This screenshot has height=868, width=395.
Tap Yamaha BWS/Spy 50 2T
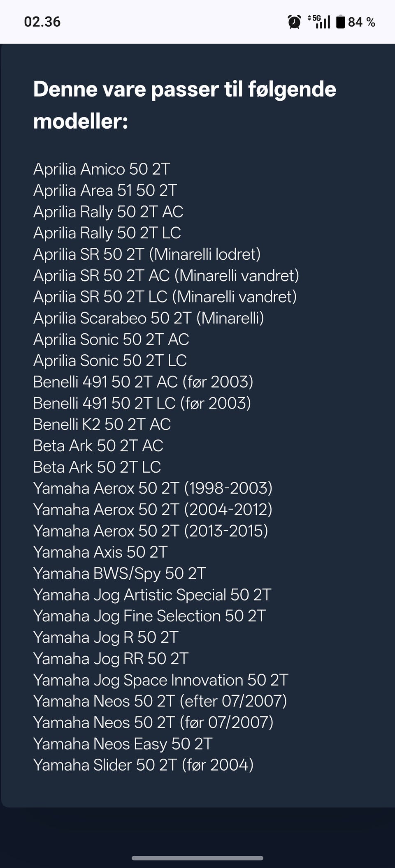(119, 573)
